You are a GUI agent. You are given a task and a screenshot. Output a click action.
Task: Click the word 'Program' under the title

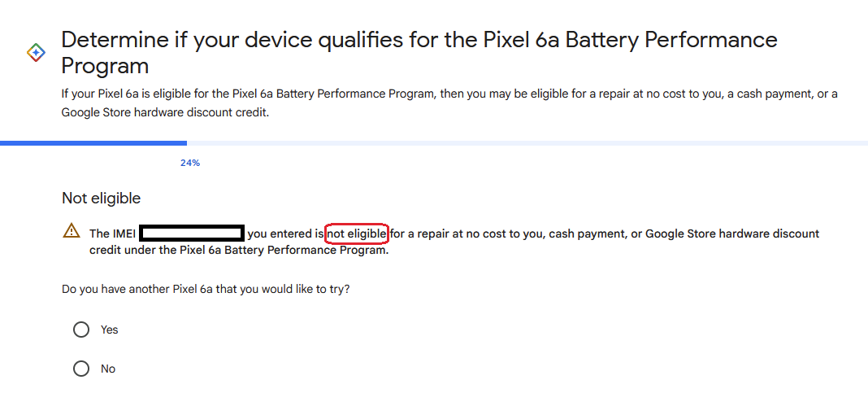point(105,66)
